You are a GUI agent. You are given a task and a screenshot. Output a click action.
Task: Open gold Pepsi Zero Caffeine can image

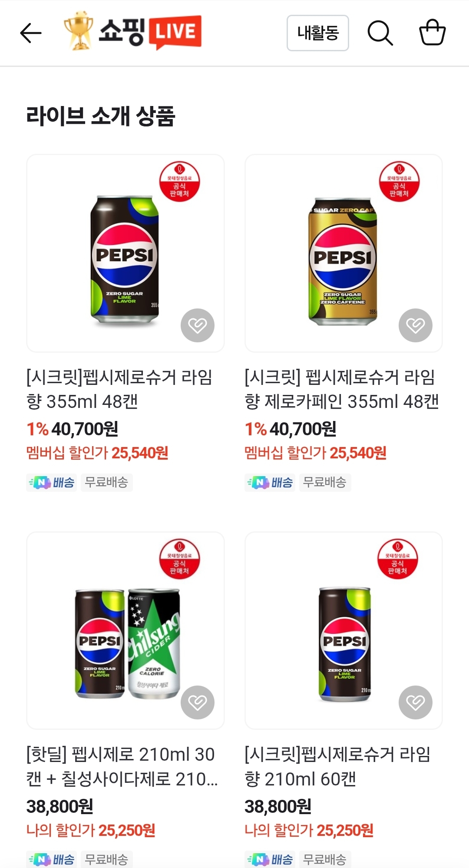(343, 261)
